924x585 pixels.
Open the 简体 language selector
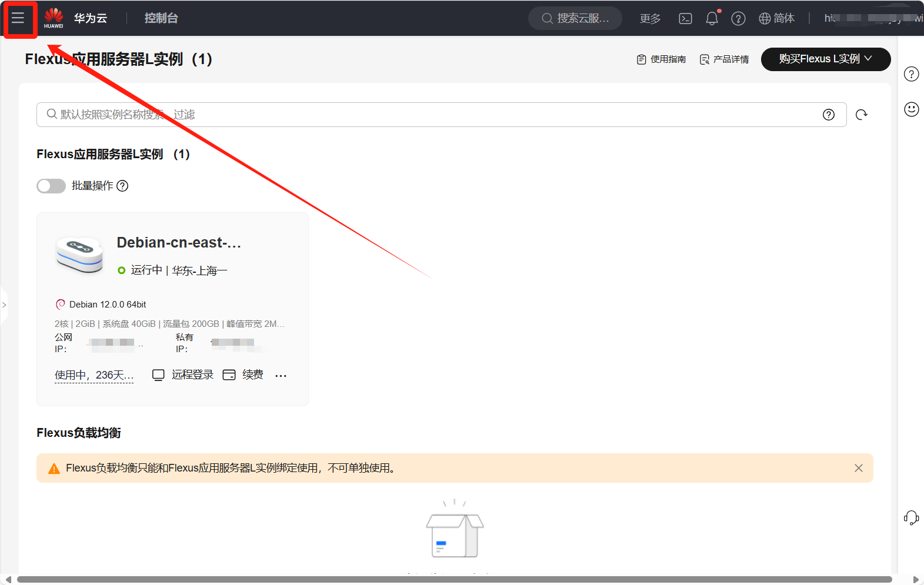click(776, 19)
